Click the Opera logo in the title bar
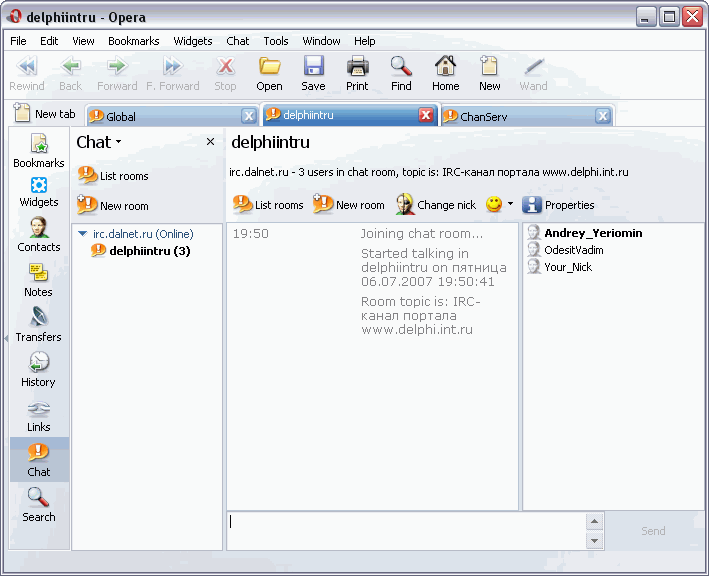Viewport: 709px width, 576px height. [14, 17]
